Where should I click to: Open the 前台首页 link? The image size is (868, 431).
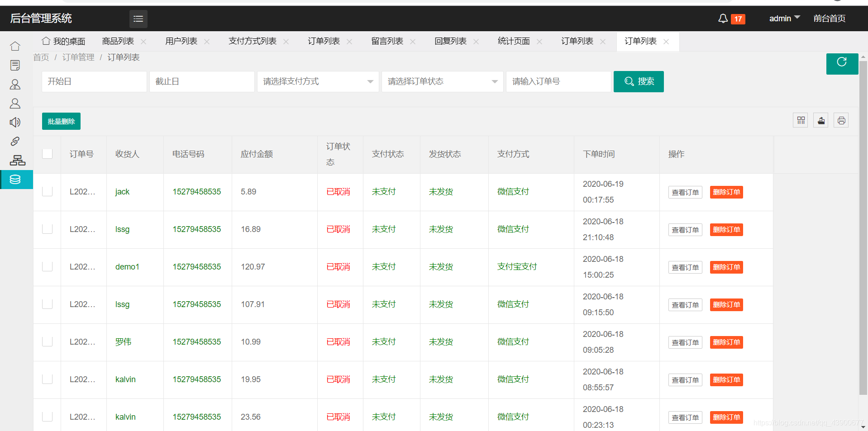pos(830,19)
